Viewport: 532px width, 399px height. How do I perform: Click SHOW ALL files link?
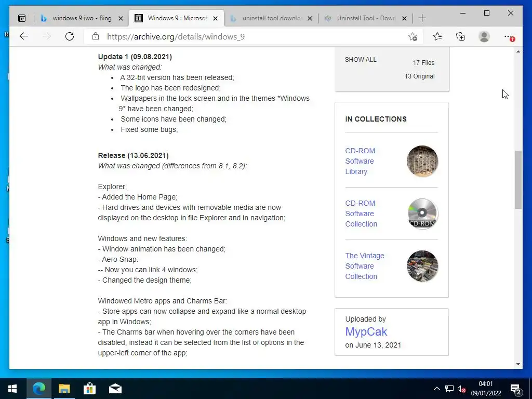coord(361,60)
